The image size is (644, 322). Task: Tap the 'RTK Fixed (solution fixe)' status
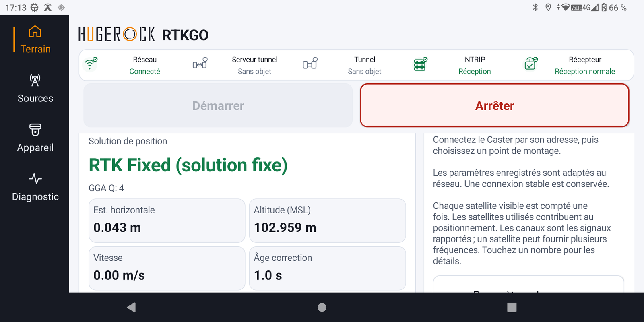(188, 165)
